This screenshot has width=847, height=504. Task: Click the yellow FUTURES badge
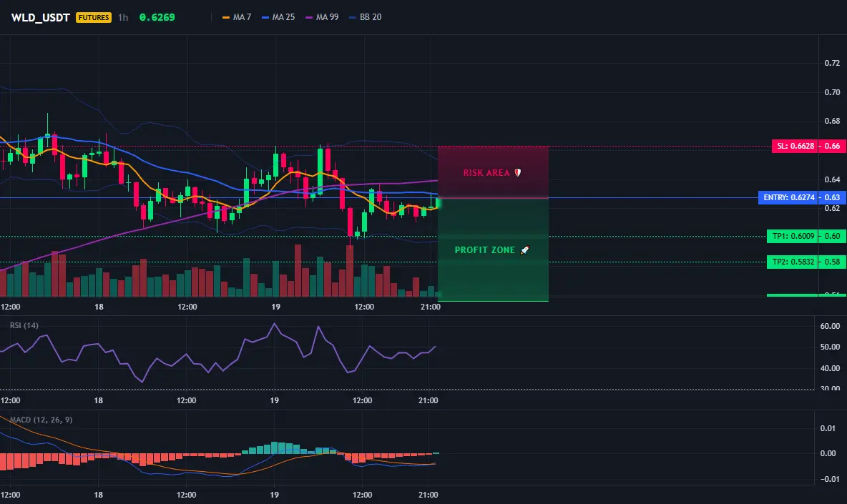(x=94, y=17)
